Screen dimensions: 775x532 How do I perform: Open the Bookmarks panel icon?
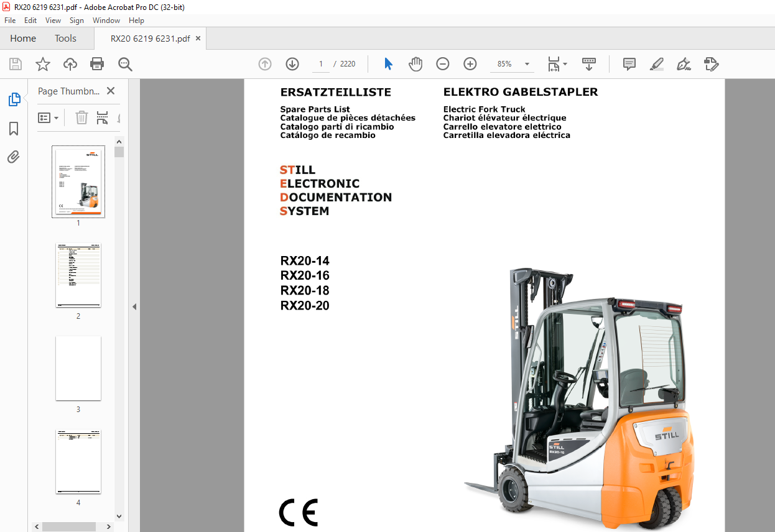coord(14,129)
